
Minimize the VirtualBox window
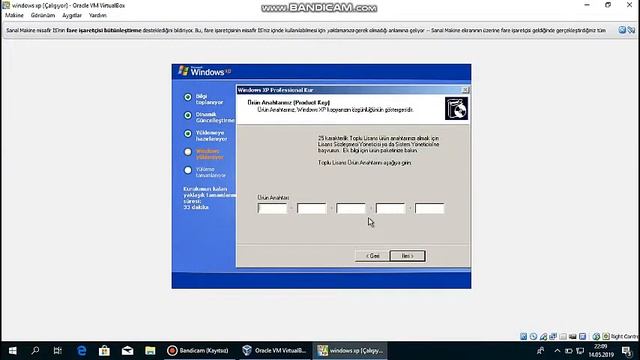tap(587, 5)
